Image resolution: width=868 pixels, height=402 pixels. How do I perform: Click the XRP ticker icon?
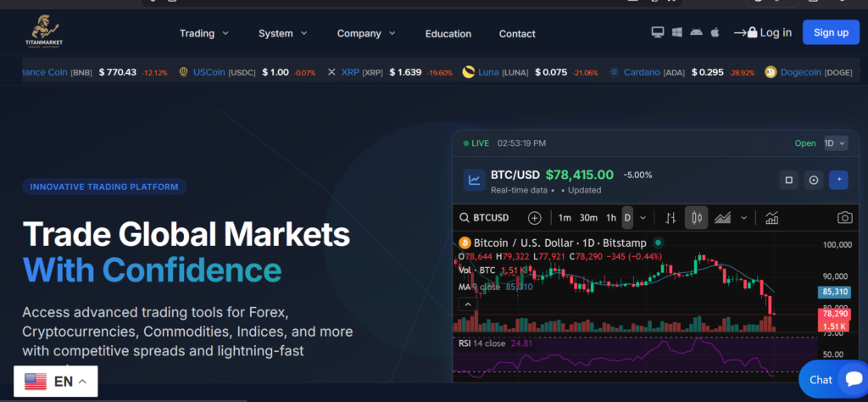pyautogui.click(x=331, y=72)
